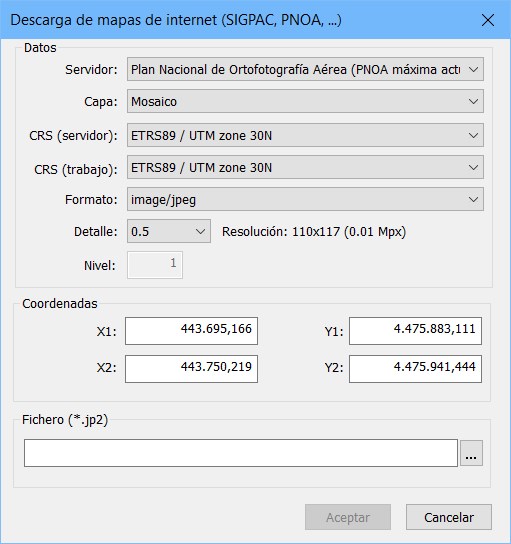Click the chevron arrow of Servidor combo

[474, 69]
